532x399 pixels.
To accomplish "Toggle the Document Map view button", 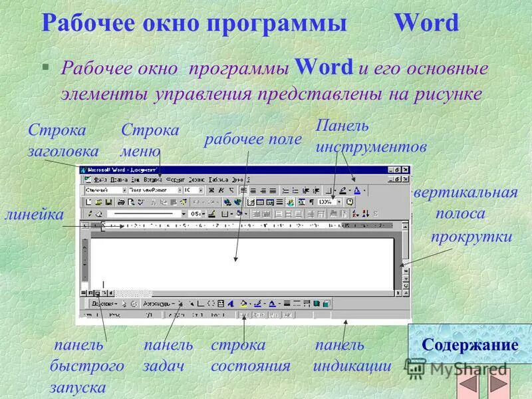I will [301, 202].
